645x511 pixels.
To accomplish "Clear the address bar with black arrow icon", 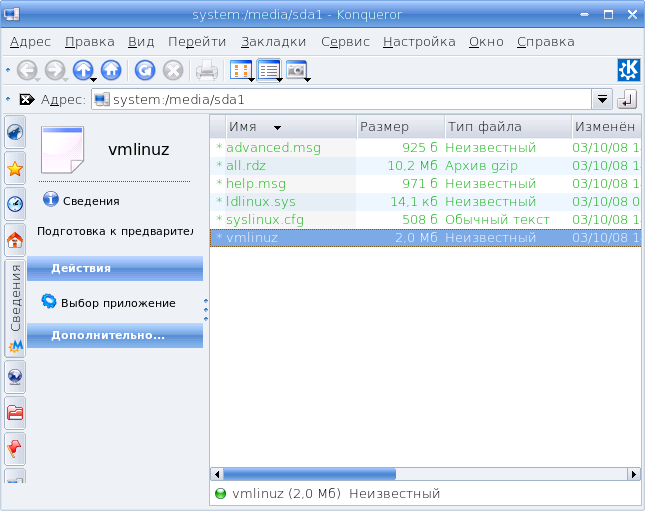I will [27, 100].
